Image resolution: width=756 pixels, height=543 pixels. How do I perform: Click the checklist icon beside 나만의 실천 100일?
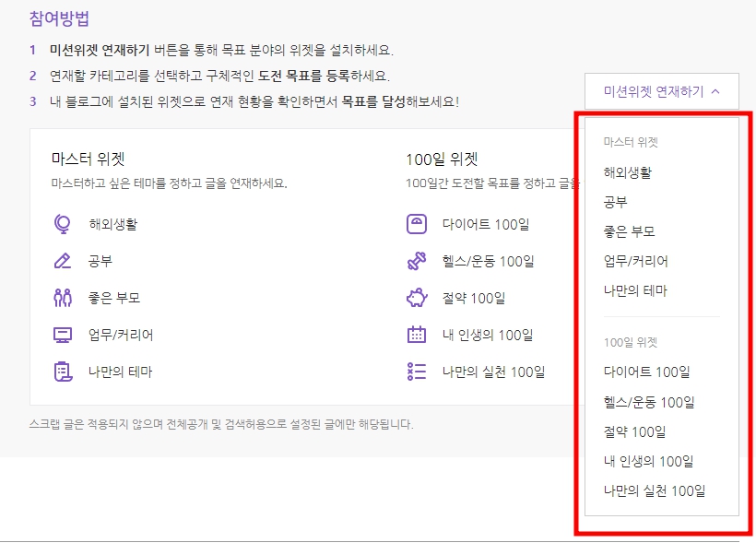pos(419,372)
